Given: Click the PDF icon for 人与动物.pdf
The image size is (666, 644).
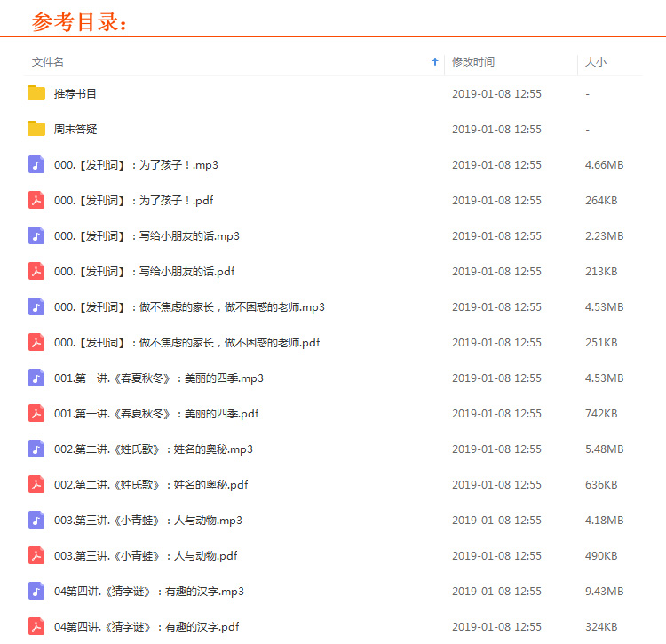Looking at the screenshot, I should coord(36,555).
